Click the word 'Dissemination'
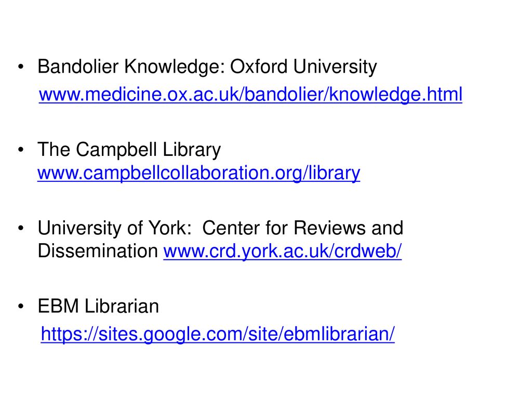The image size is (532, 399). (98, 251)
